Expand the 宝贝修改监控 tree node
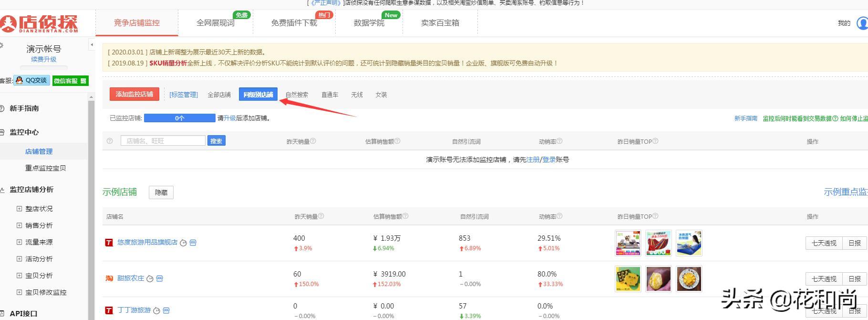The width and height of the screenshot is (868, 320). point(19,292)
